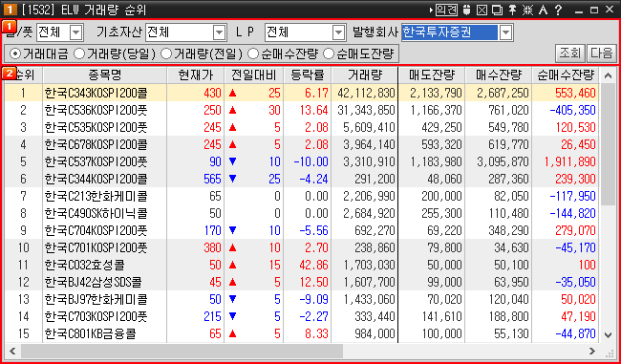Click the 다음 next button

pos(601,54)
